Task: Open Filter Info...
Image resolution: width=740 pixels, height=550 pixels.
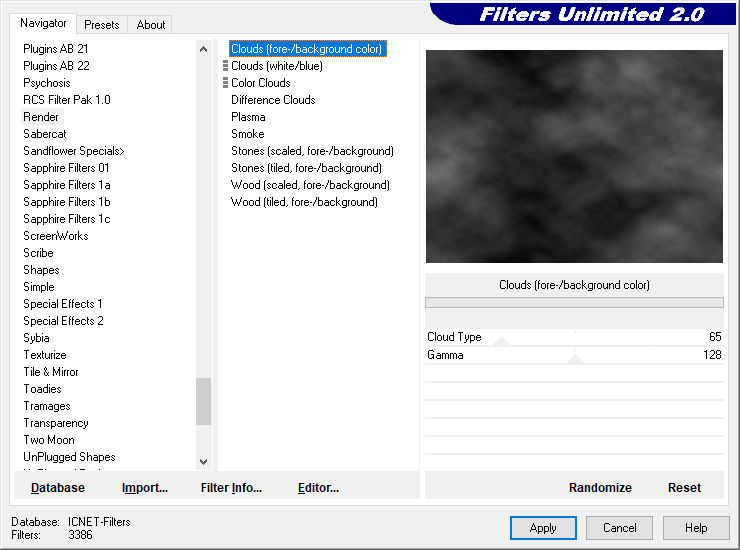Action: [231, 487]
